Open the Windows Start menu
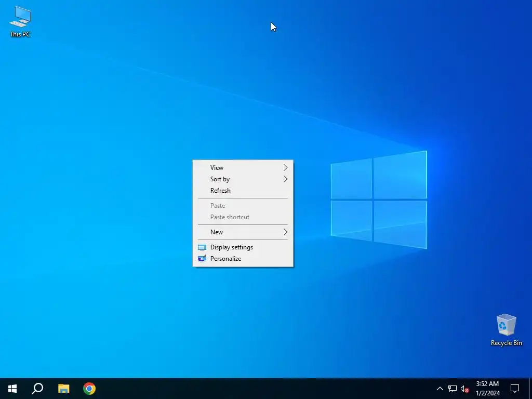Screen dimensions: 532x399 tap(12, 389)
